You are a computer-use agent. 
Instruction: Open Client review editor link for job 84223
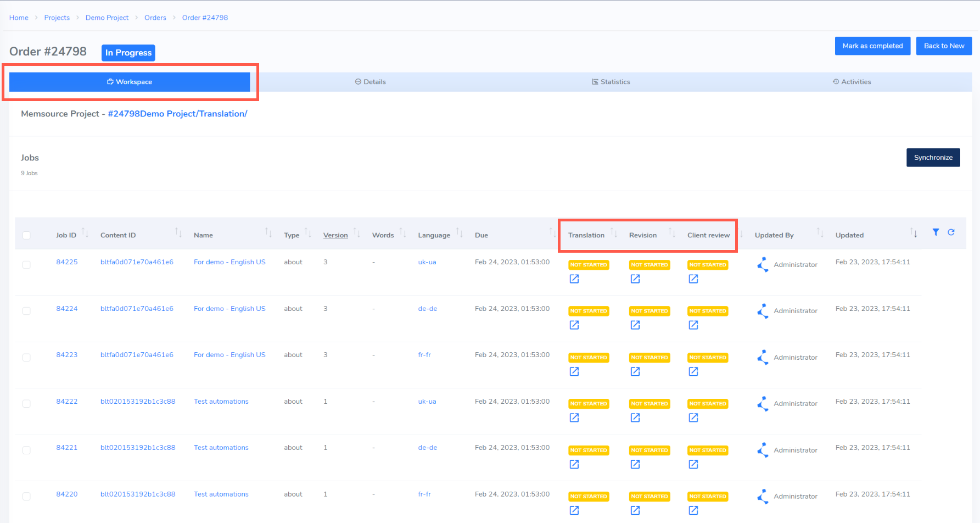click(693, 372)
